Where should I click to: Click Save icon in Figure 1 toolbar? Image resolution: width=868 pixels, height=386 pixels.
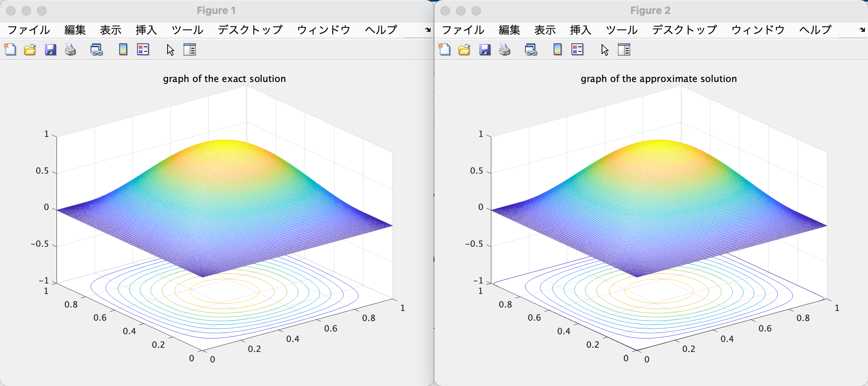click(50, 50)
